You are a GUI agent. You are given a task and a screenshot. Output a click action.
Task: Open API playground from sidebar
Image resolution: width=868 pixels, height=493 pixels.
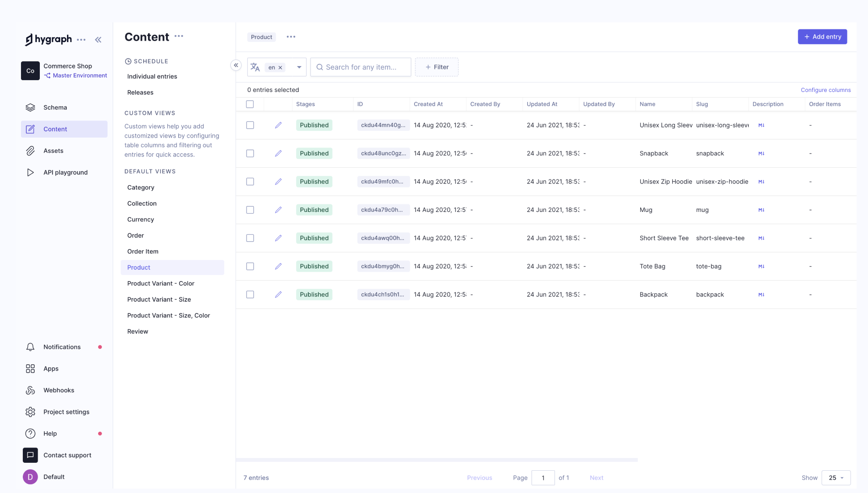click(65, 173)
